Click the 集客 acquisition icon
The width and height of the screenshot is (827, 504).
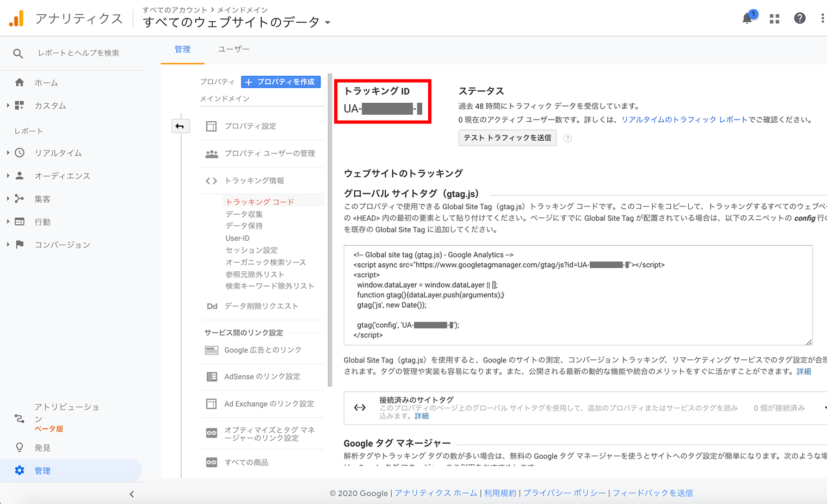[20, 198]
